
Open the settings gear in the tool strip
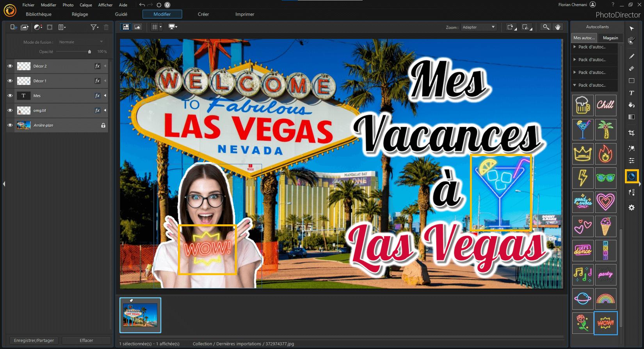coord(632,208)
